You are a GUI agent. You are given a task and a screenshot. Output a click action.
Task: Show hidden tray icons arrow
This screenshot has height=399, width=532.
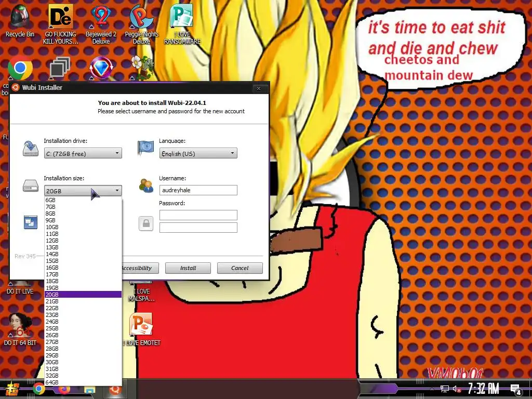pyautogui.click(x=432, y=389)
